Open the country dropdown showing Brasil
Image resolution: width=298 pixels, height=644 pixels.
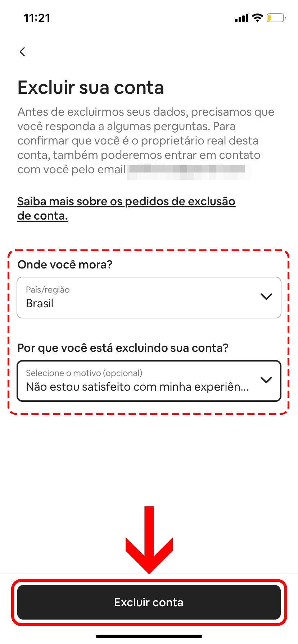click(x=144, y=298)
